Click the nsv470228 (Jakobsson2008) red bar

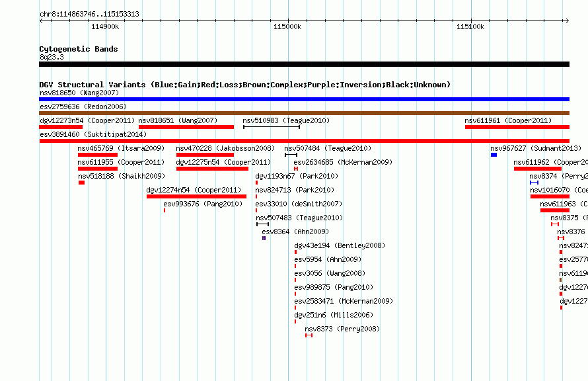click(x=205, y=155)
